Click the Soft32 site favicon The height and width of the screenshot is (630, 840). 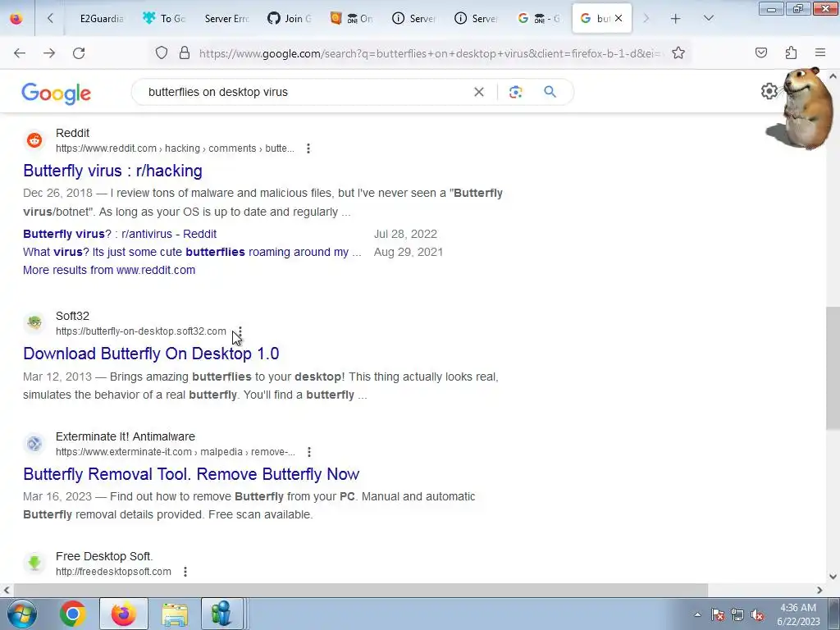(34, 323)
